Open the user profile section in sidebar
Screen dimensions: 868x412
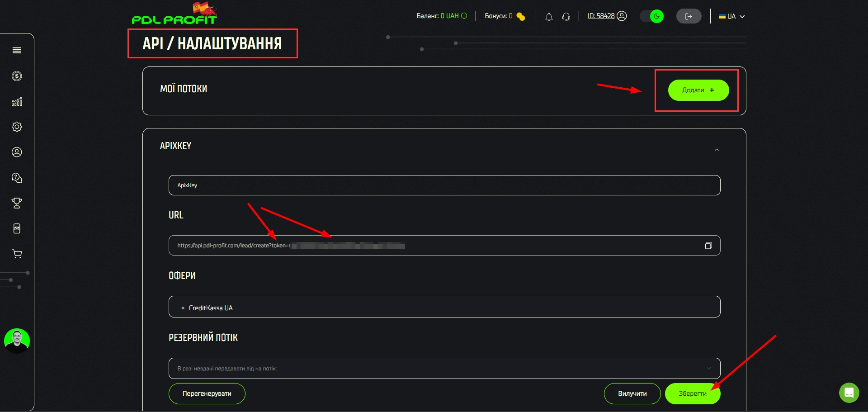[17, 152]
